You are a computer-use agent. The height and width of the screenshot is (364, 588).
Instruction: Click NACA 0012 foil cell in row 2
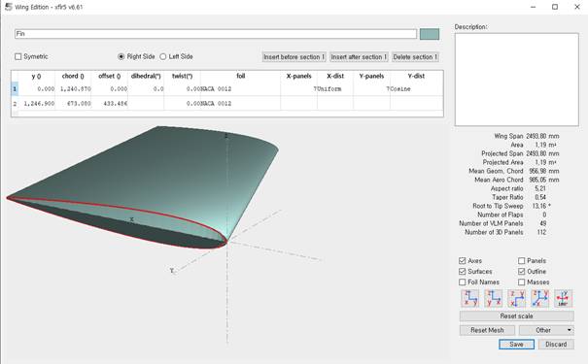(241, 103)
